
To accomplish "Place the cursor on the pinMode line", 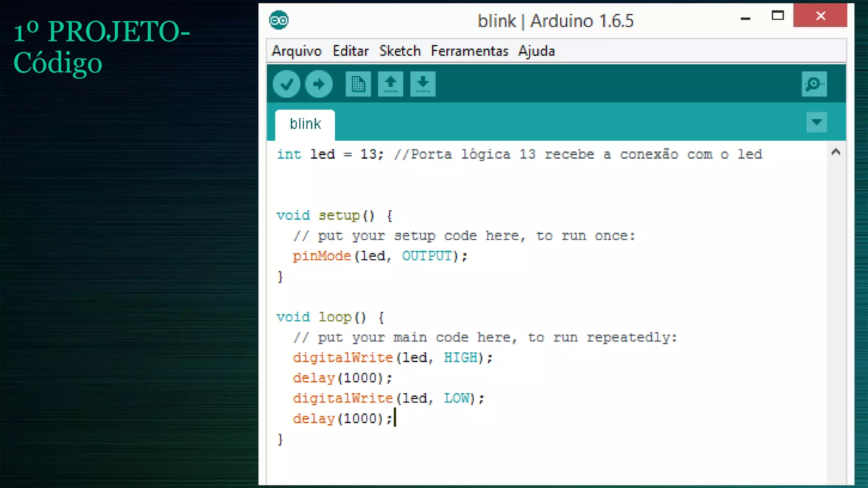I will pos(380,256).
